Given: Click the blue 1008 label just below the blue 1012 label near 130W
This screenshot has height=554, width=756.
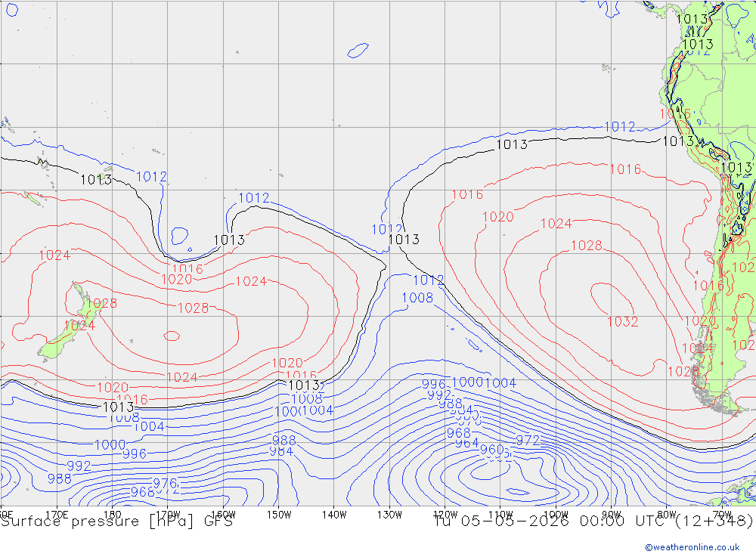Looking at the screenshot, I should coord(417,298).
